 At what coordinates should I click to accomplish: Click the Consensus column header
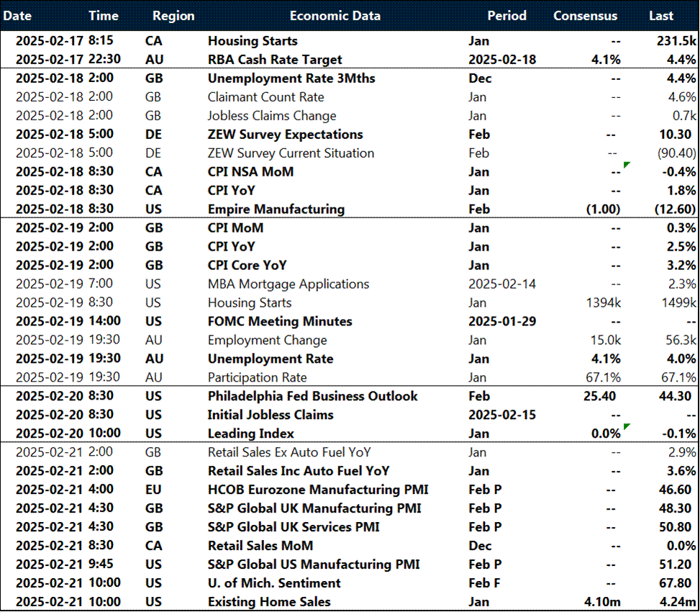pos(585,15)
